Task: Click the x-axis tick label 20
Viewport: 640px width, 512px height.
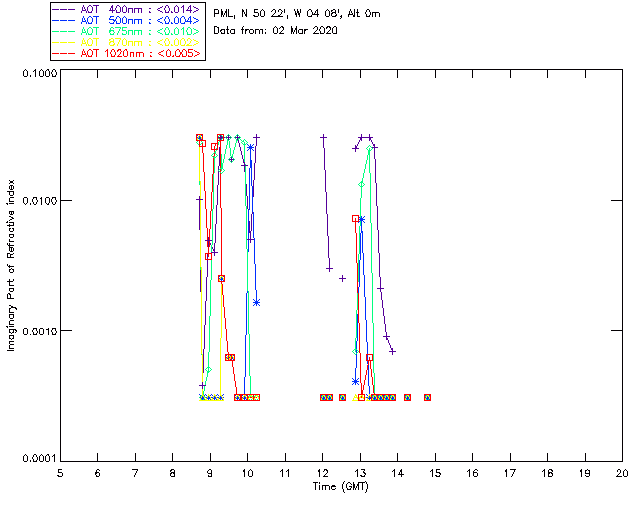Action: pos(622,473)
